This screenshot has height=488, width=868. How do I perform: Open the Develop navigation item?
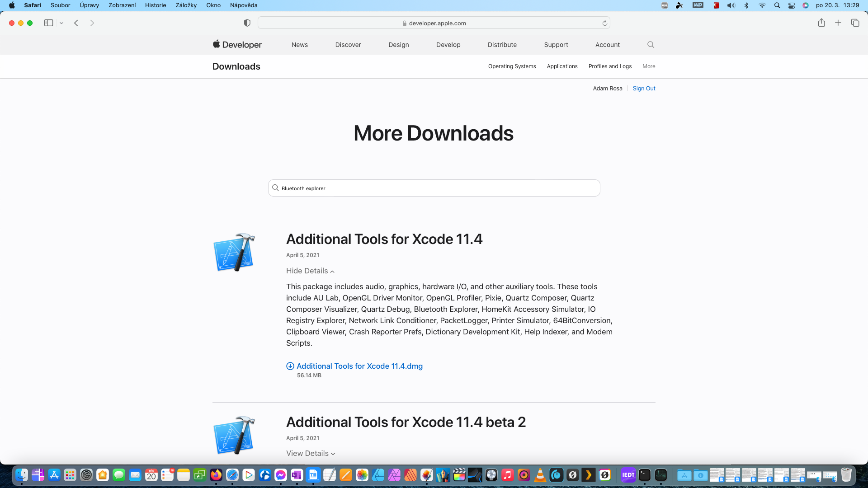click(x=448, y=45)
